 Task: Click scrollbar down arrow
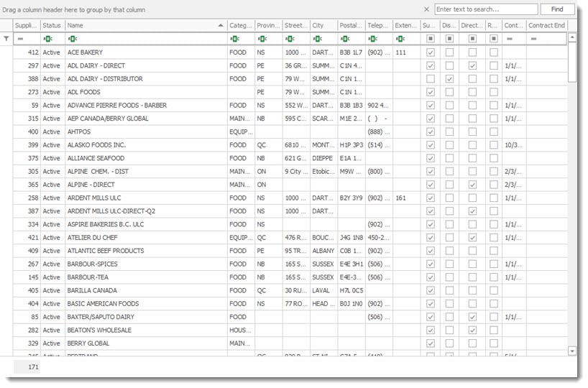572,351
